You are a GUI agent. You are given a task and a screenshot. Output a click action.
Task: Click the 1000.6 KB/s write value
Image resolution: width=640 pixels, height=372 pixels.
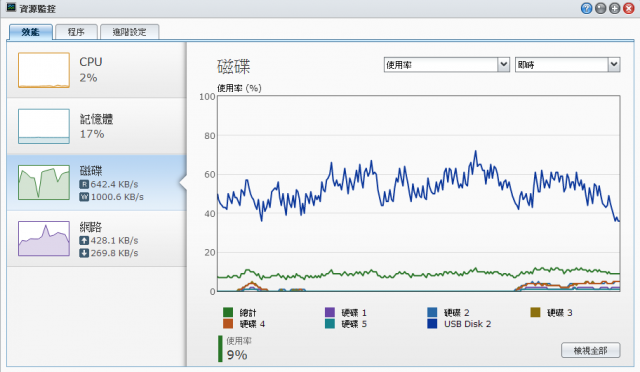[x=117, y=197]
